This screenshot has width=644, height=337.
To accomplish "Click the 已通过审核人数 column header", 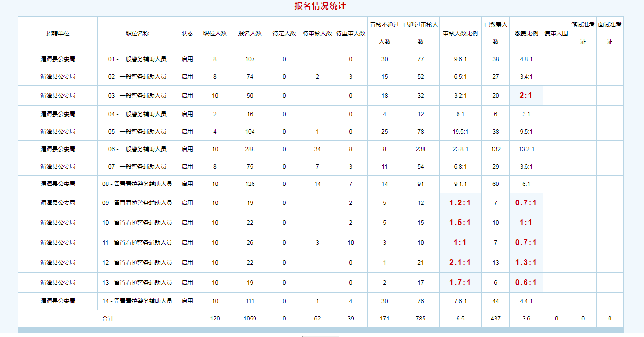I will [x=420, y=33].
